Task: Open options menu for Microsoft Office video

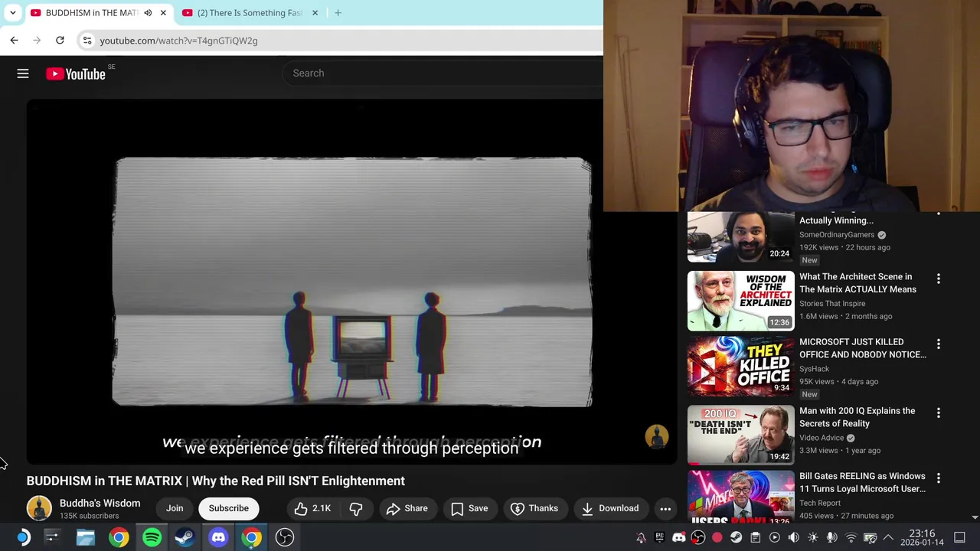Action: [x=939, y=344]
